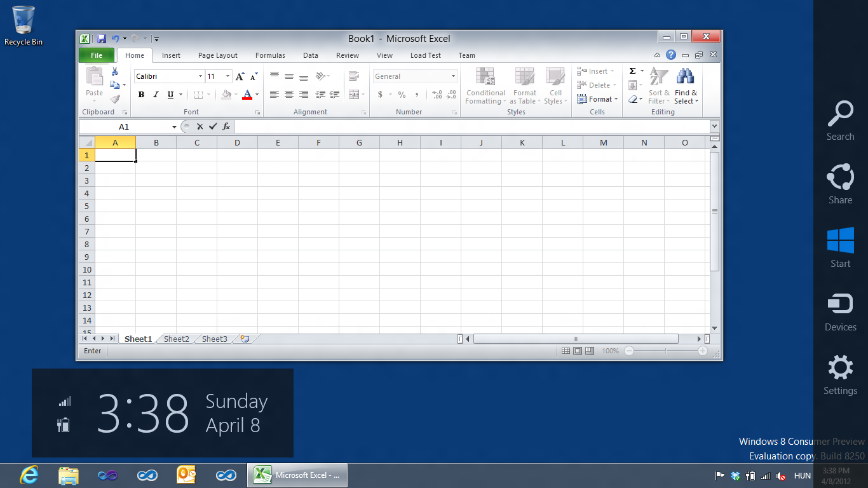Insert a new worksheet tab icon
This screenshot has height=488, width=868.
(245, 339)
